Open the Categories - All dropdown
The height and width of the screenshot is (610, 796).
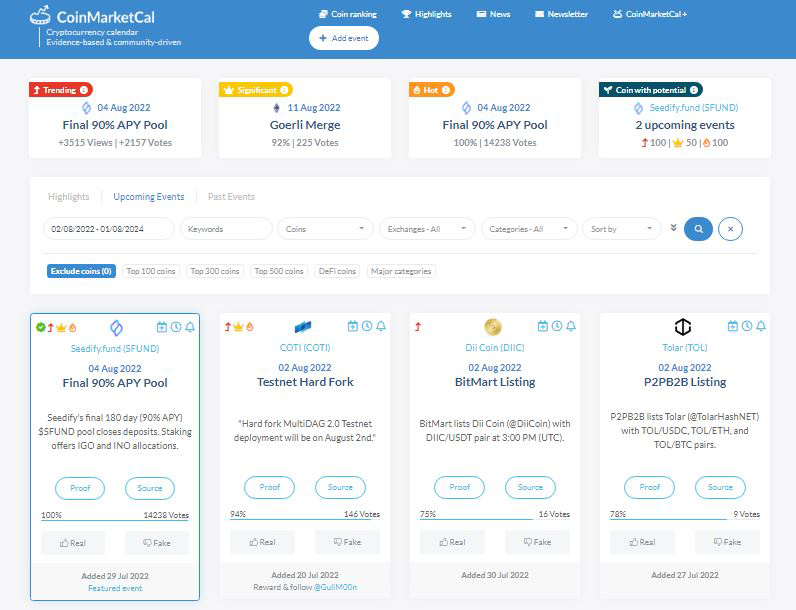pyautogui.click(x=529, y=229)
